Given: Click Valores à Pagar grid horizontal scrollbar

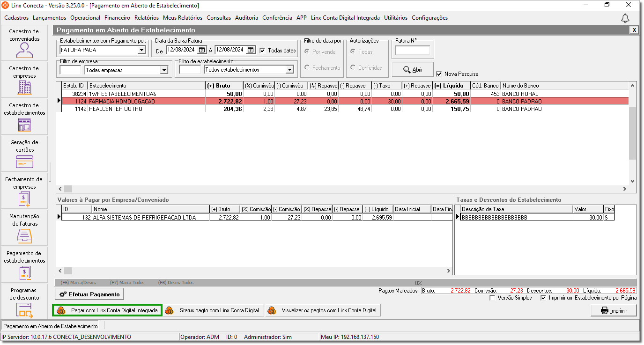Looking at the screenshot, I should pyautogui.click(x=254, y=271).
